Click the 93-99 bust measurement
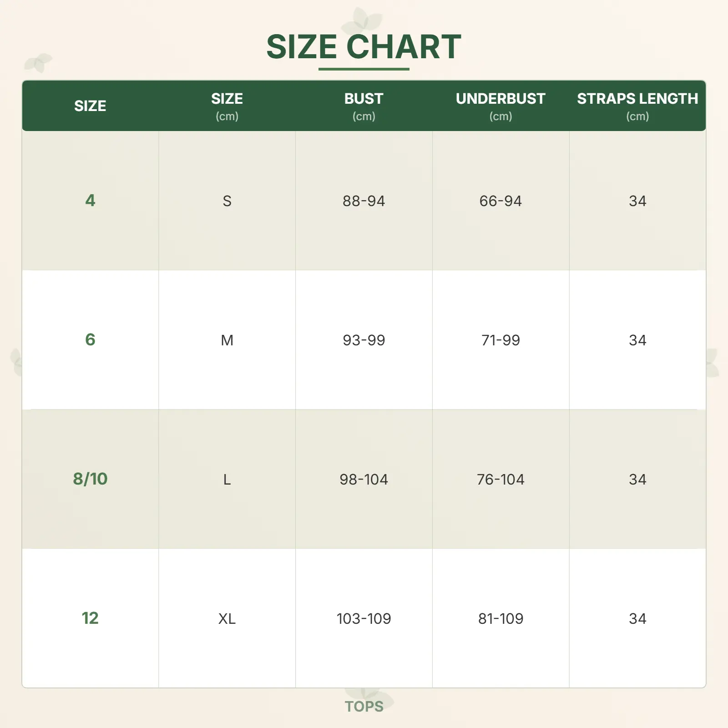This screenshot has height=728, width=728. 364,340
